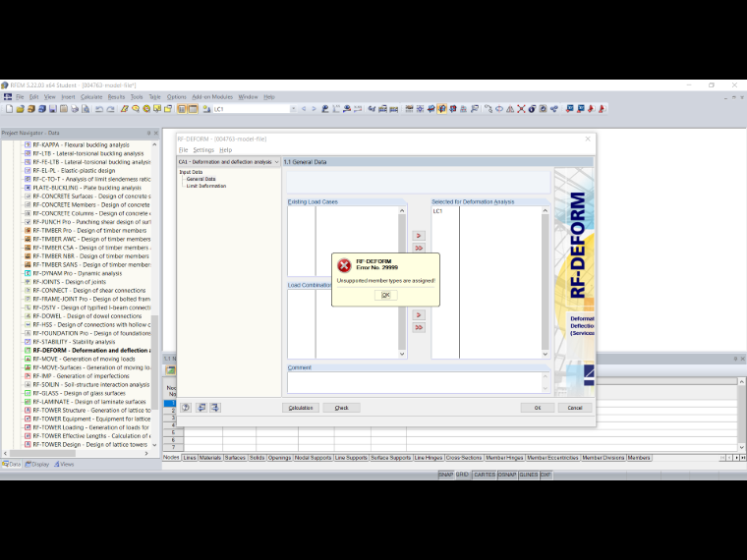Click the next table icon in RF-DEFORM dialog
The image size is (747, 560).
coord(215,408)
